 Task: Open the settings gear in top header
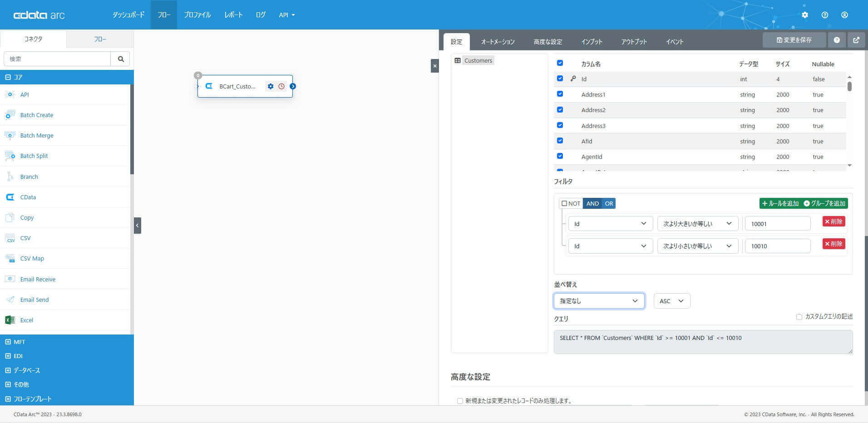[x=804, y=15]
